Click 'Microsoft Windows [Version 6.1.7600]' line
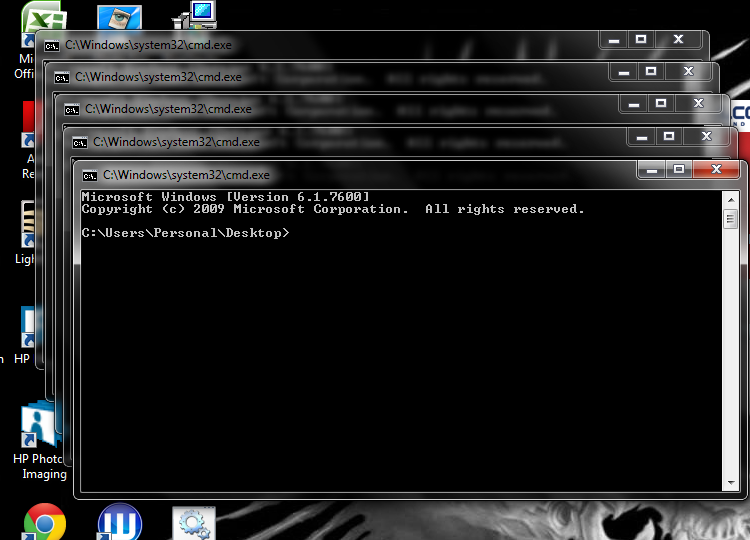The image size is (750, 540). 225,197
